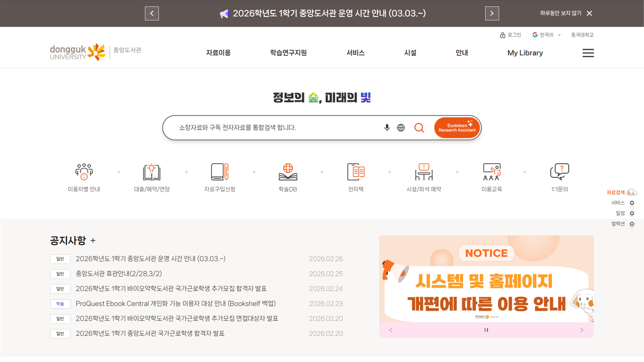Jump to 일정 section in side nav
This screenshot has width=644, height=362.
click(625, 214)
